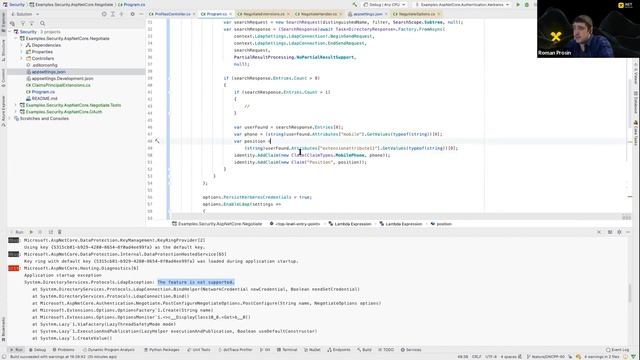Click the Build hammer icon in toolbar
This screenshot has width=640, height=360.
point(355,4)
